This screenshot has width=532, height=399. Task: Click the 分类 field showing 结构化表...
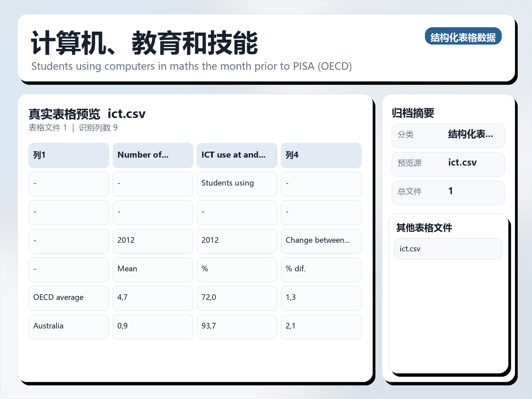click(448, 135)
